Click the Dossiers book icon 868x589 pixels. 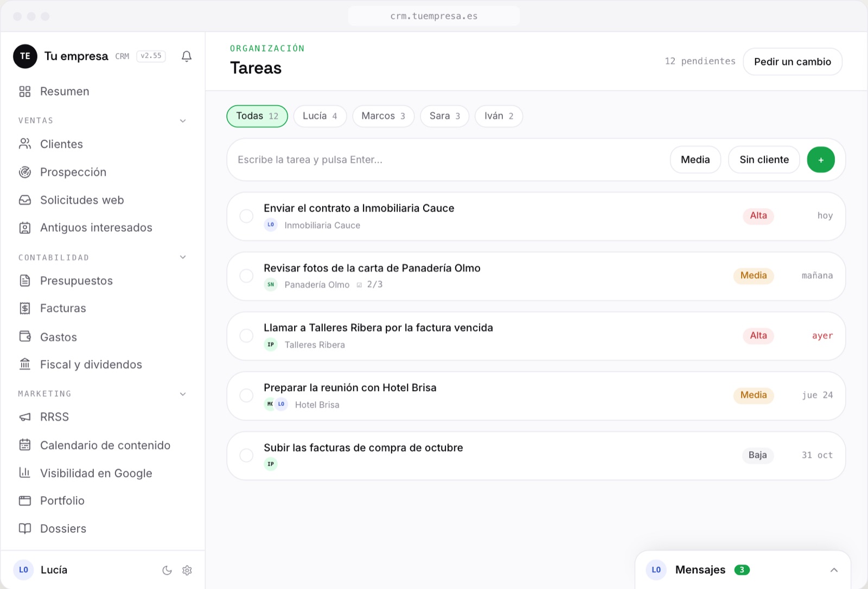point(25,528)
